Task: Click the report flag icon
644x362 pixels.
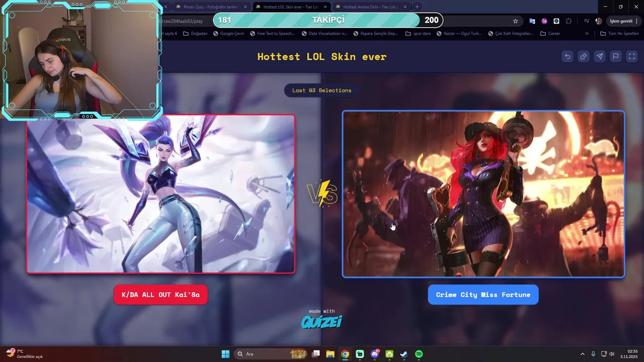Action: tap(616, 56)
